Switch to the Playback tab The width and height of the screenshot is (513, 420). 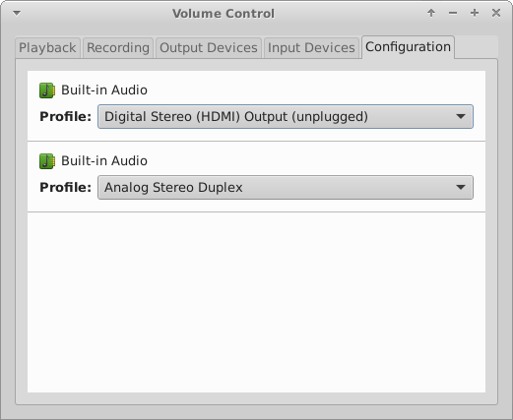pyautogui.click(x=47, y=48)
